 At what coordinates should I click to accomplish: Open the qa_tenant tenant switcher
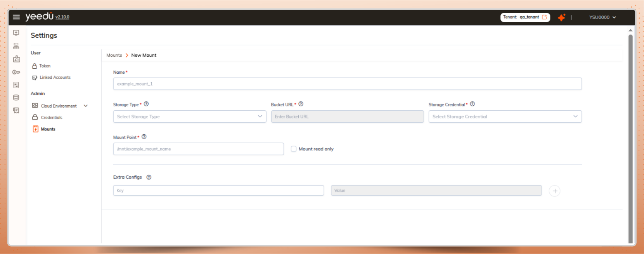[x=525, y=17]
